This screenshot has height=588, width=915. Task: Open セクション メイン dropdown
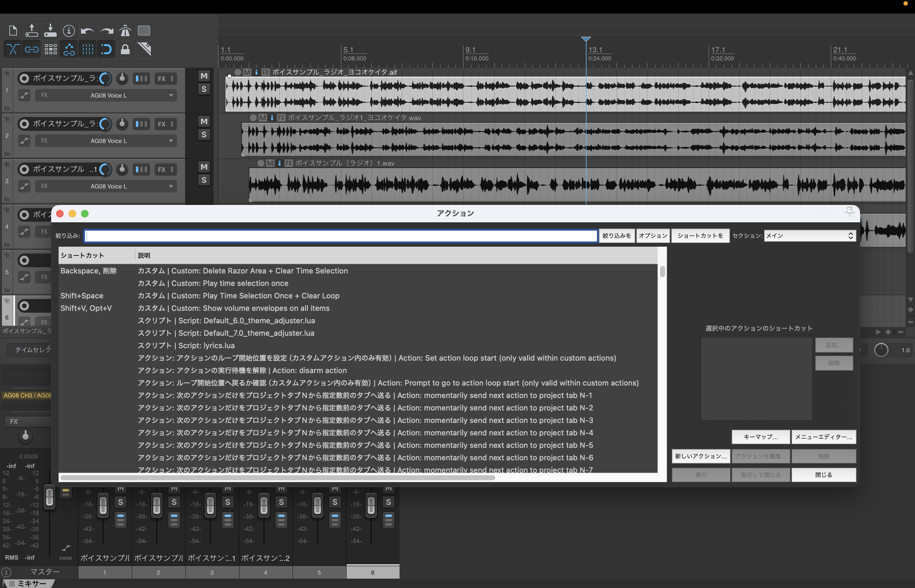coord(810,235)
